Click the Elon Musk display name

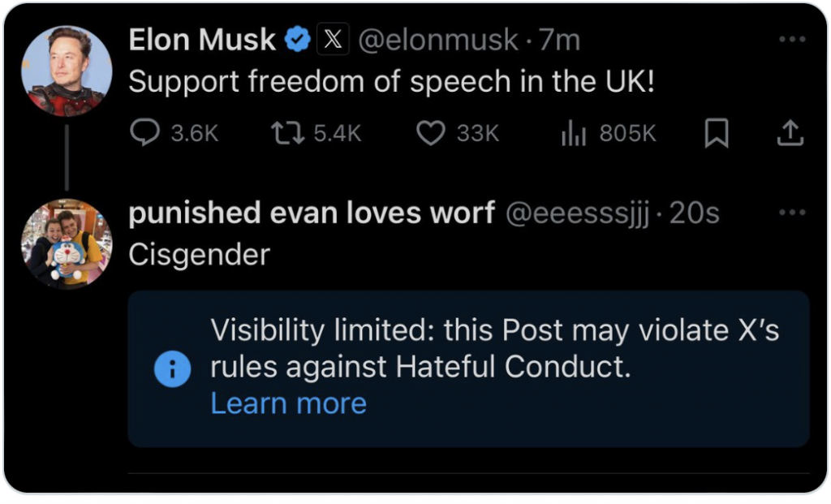(202, 40)
